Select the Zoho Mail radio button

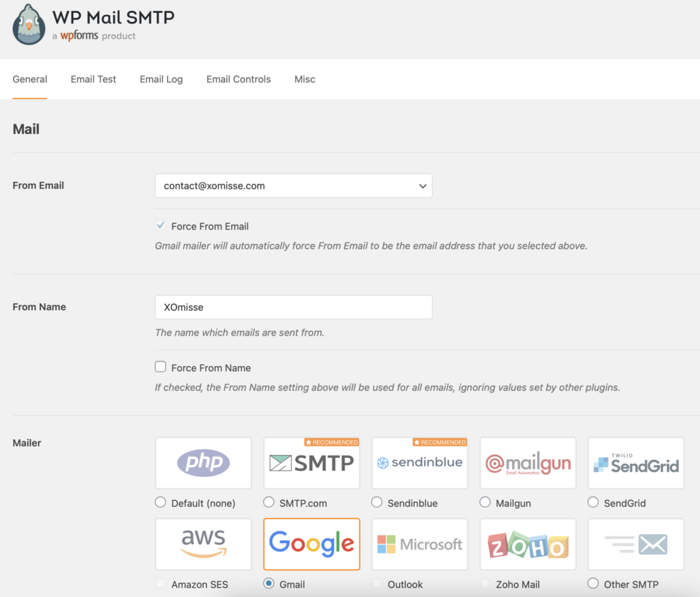(485, 583)
